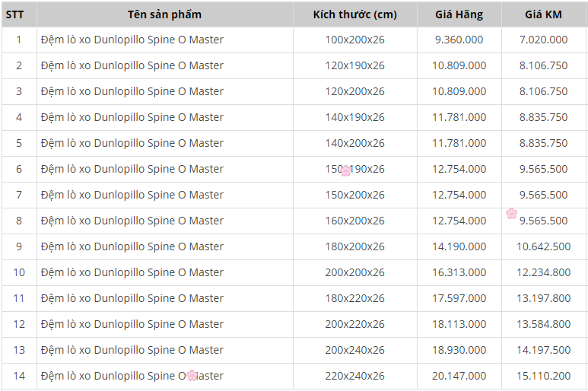This screenshot has height=391, width=588.
Task: Click Giá KM price 7.020.000
Action: tap(543, 40)
